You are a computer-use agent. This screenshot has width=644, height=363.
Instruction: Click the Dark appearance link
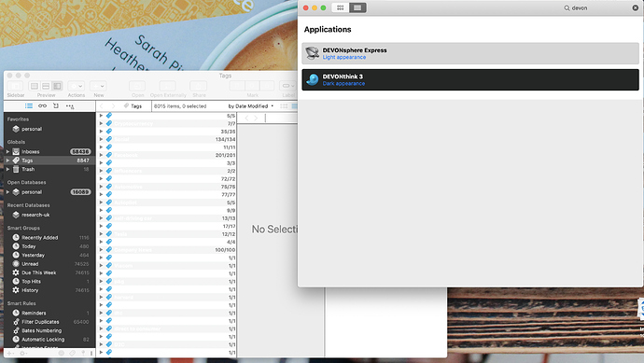343,83
